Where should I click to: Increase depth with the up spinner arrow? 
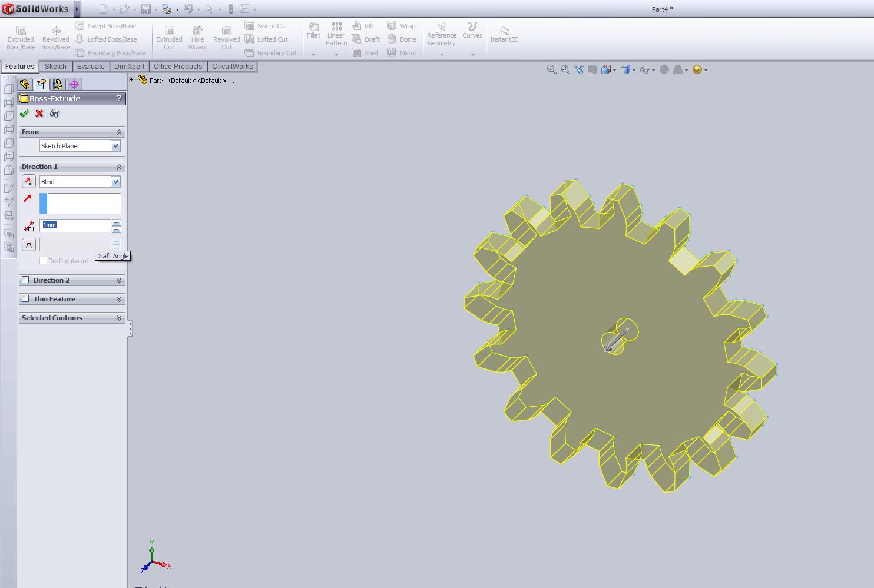coord(117,222)
